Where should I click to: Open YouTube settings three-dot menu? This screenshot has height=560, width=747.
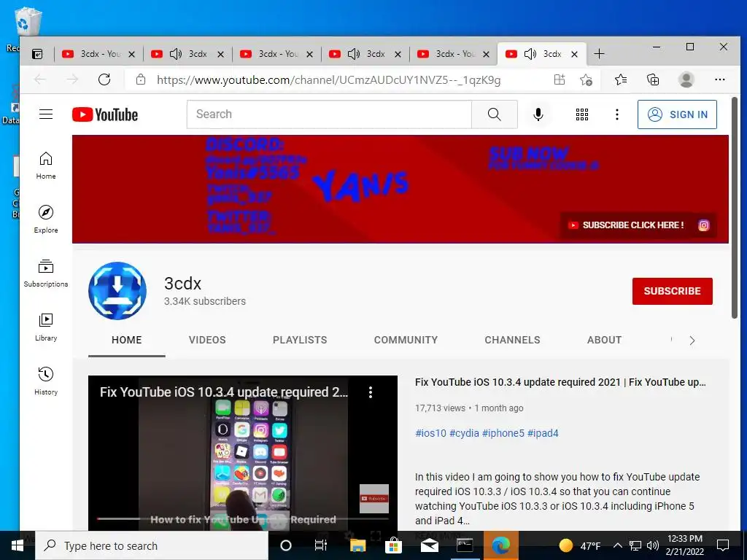click(x=617, y=114)
